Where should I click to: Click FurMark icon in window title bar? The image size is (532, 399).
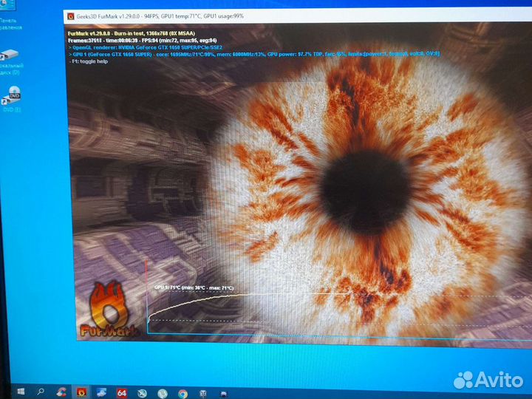71,16
